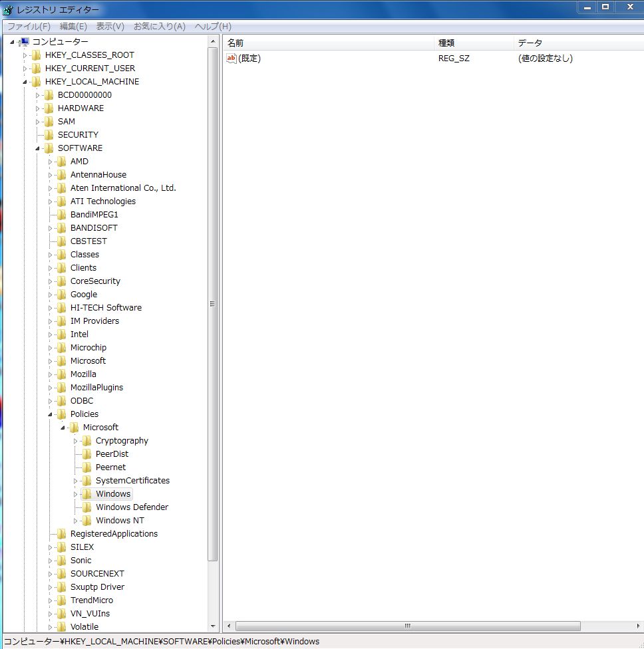Image resolution: width=644 pixels, height=649 pixels.
Task: Click the コンピューター computer icon
Action: [x=25, y=42]
